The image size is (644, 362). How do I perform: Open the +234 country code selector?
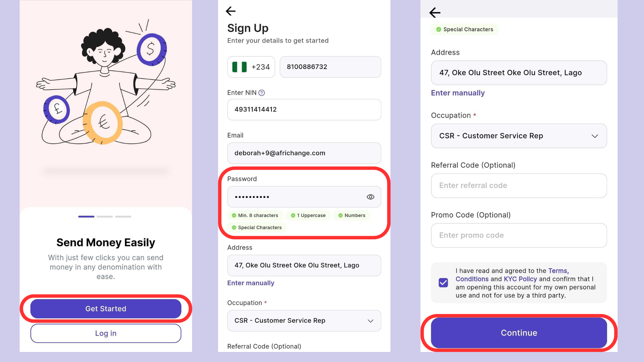click(251, 67)
